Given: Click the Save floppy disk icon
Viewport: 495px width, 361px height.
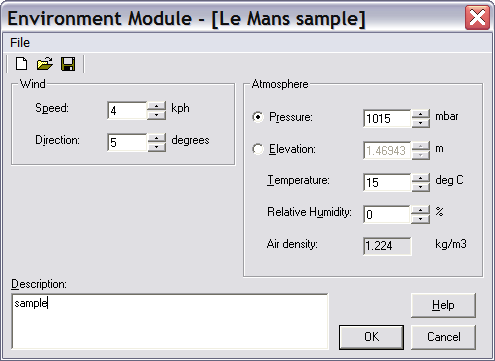Looking at the screenshot, I should pos(68,64).
